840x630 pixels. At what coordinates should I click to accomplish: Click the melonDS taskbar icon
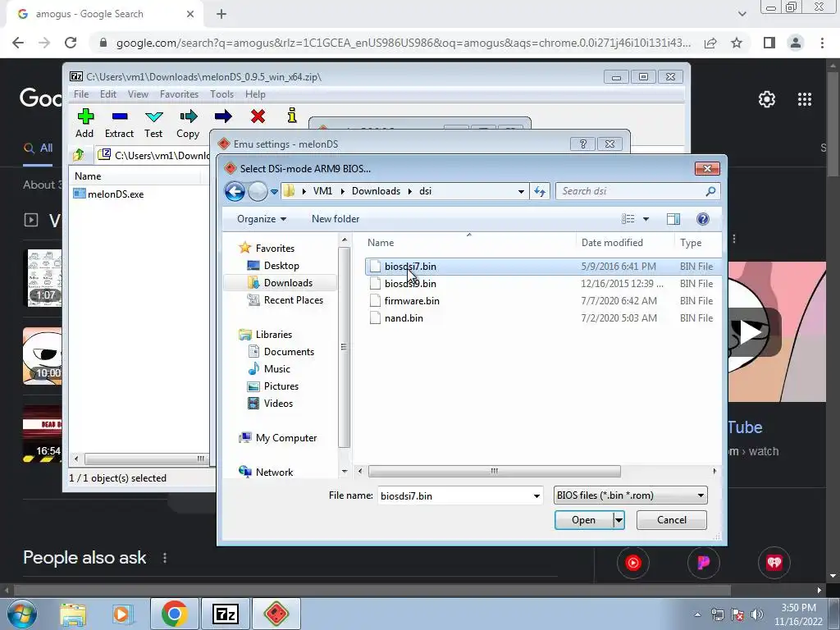(x=276, y=614)
